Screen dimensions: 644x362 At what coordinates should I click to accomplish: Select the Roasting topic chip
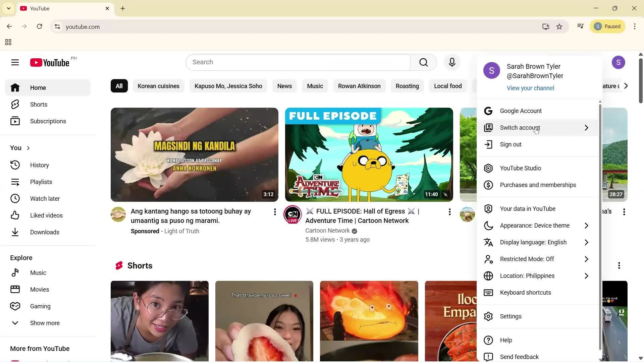coord(407,86)
